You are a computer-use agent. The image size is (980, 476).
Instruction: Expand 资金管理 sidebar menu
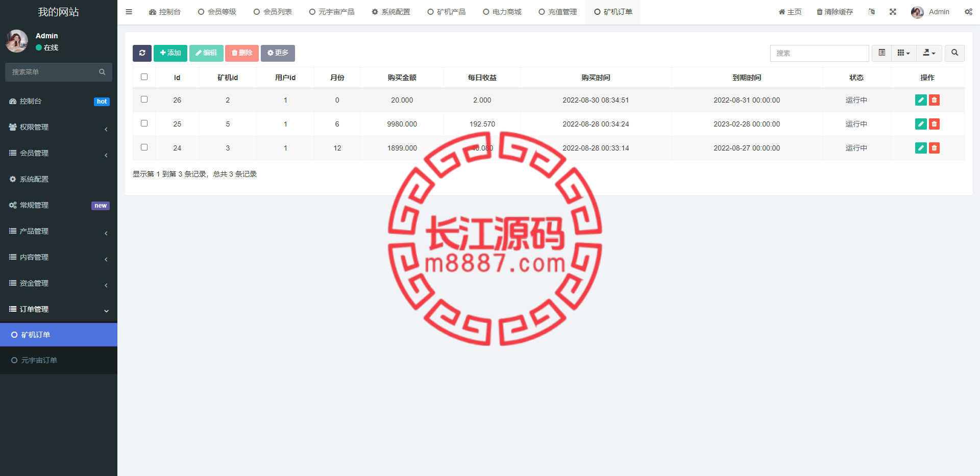59,283
